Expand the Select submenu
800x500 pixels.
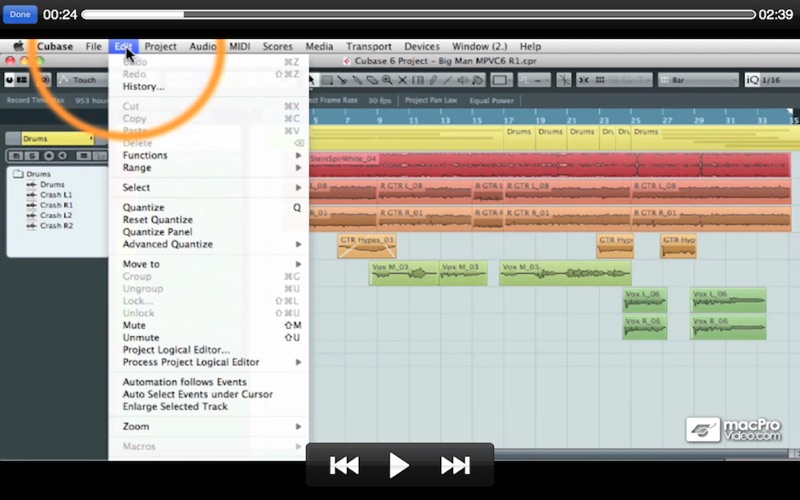(x=210, y=187)
